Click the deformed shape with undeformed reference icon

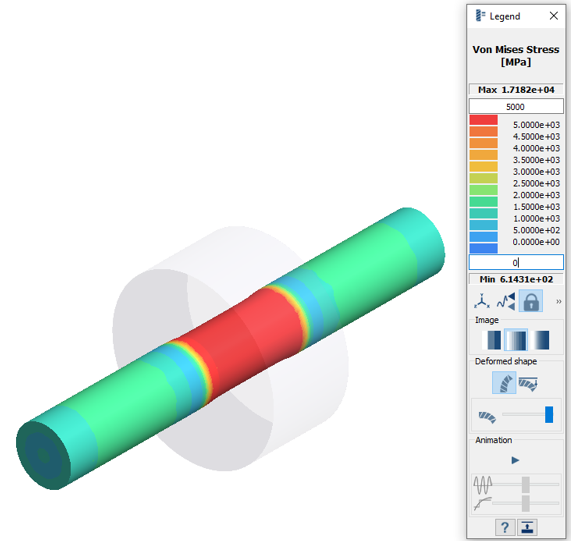[x=528, y=384]
